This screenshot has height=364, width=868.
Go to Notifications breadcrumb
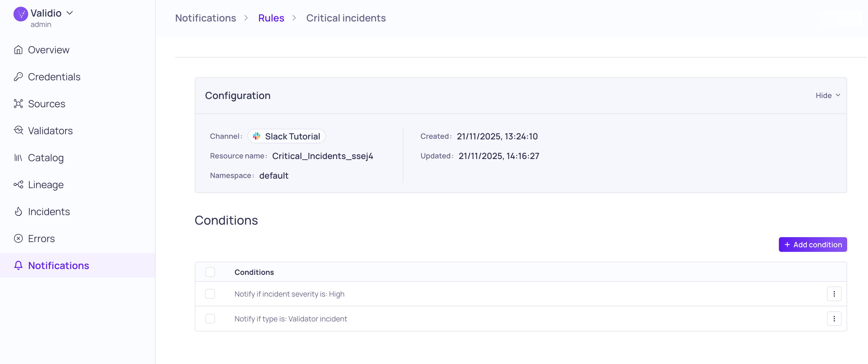click(206, 18)
